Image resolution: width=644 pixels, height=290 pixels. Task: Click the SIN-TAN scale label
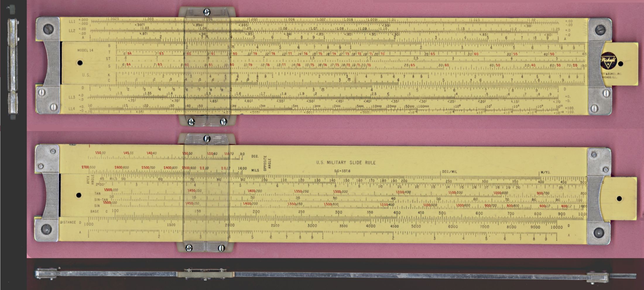pos(101,200)
